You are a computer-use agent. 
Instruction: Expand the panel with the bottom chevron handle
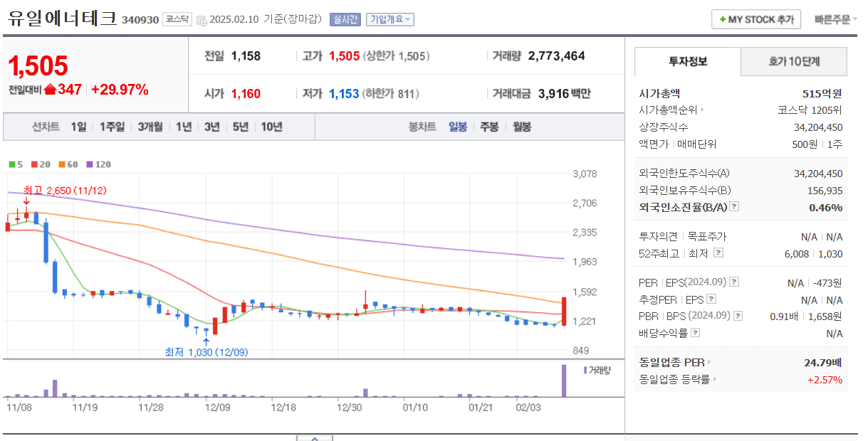tap(315, 437)
